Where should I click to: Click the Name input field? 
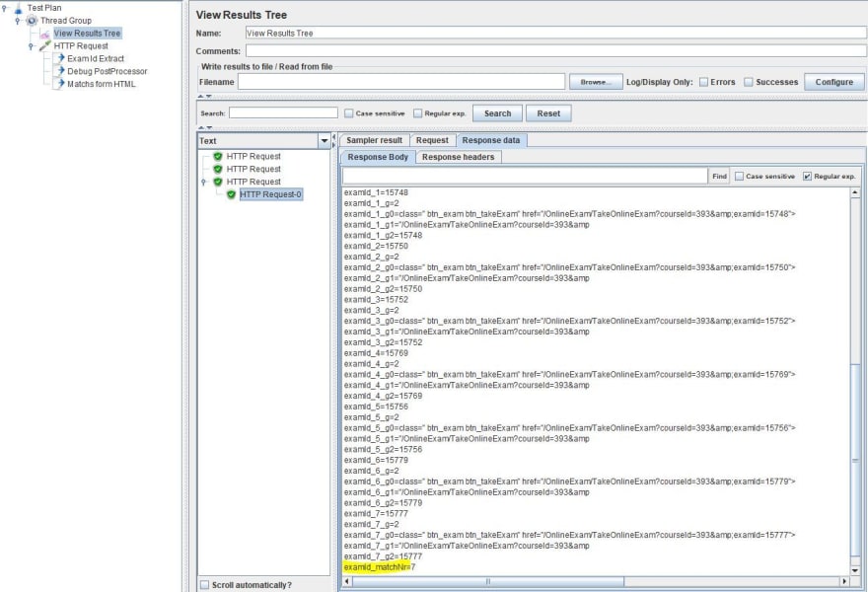coord(555,34)
